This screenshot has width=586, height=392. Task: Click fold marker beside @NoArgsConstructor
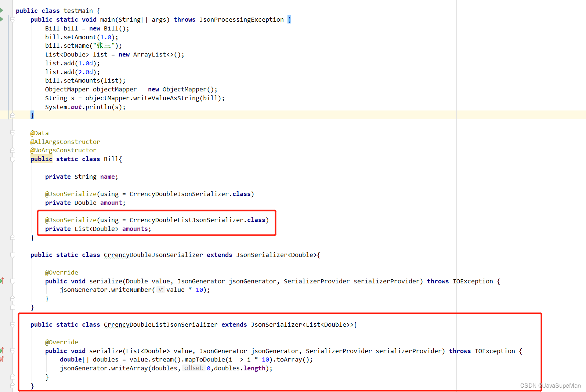(12, 150)
